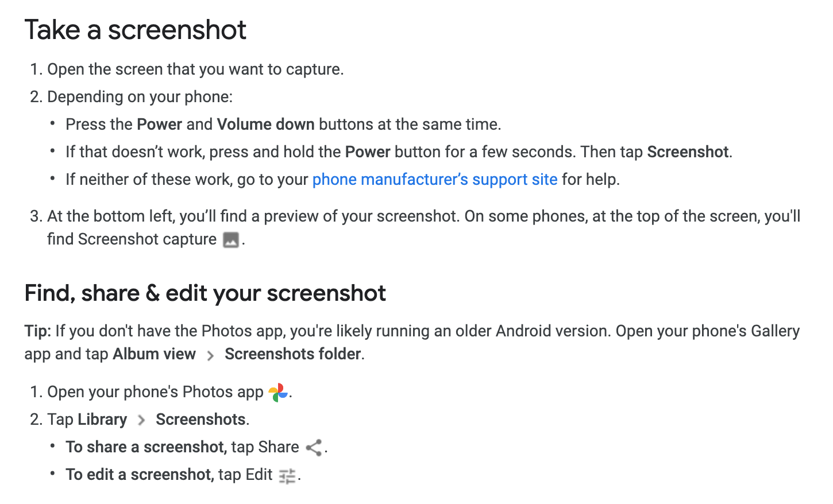This screenshot has height=504, width=833.
Task: Open phone manufacturer's support site link
Action: [435, 180]
